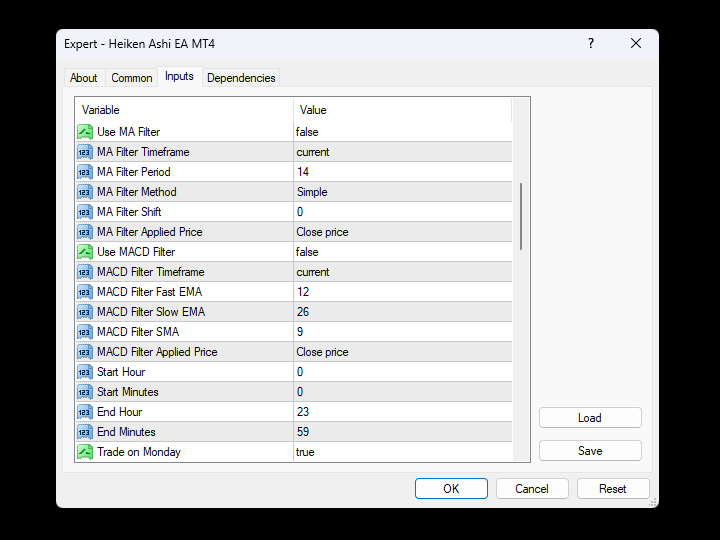Click the Load button

590,418
